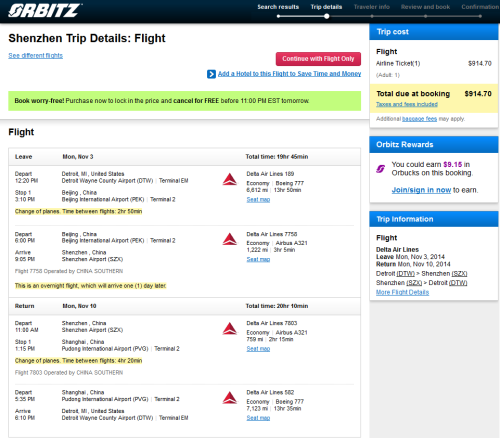The width and height of the screenshot is (500, 438).
Task: Click Delta logo for flight 582
Action: click(x=230, y=398)
